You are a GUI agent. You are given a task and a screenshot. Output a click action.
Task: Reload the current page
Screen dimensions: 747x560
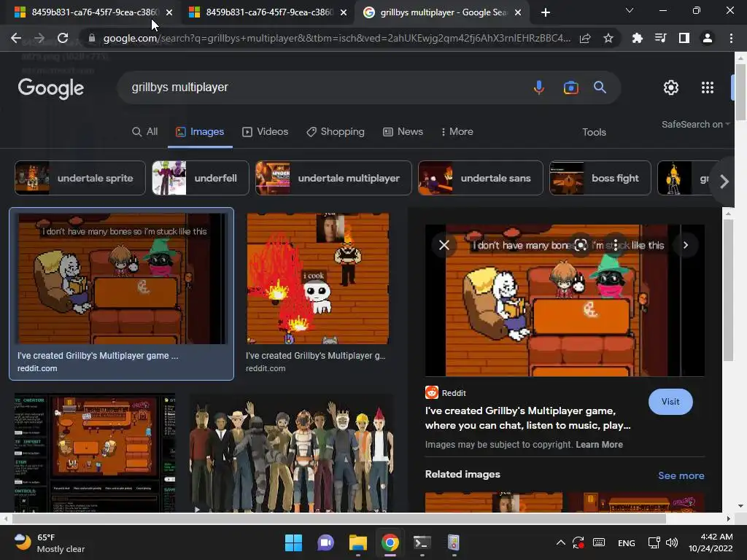pos(63,38)
